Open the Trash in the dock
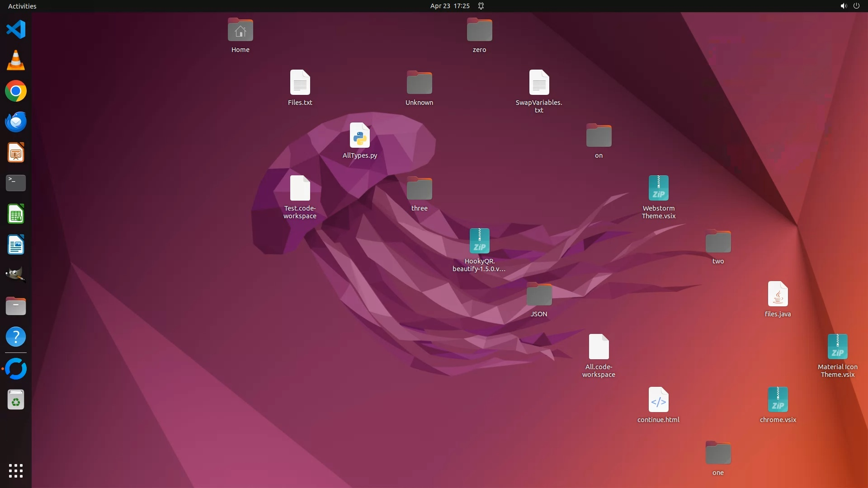This screenshot has height=488, width=868. tap(16, 400)
